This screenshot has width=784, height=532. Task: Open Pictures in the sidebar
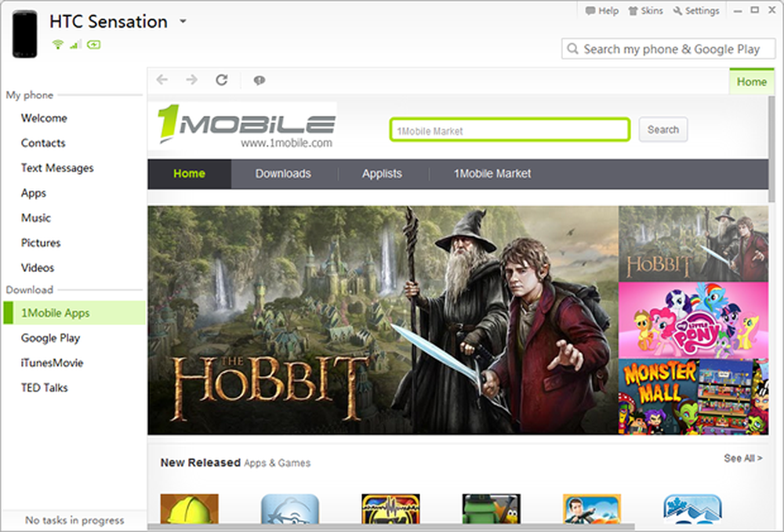41,243
